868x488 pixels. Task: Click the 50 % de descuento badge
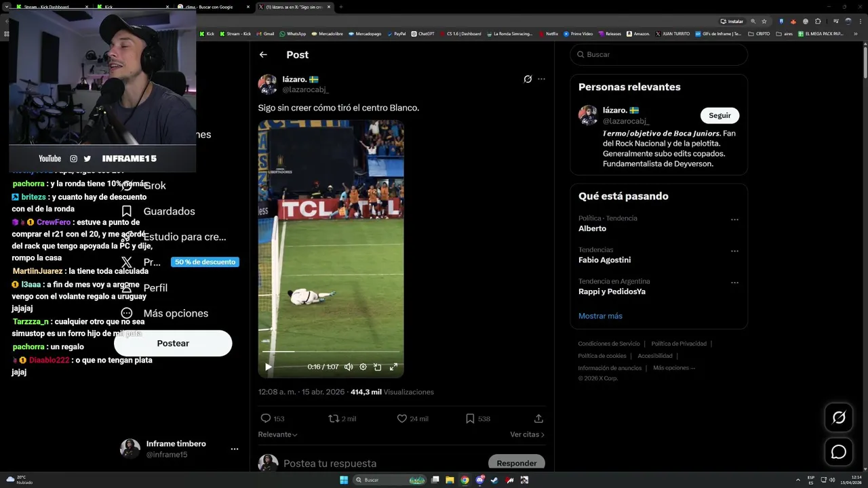pyautogui.click(x=205, y=262)
